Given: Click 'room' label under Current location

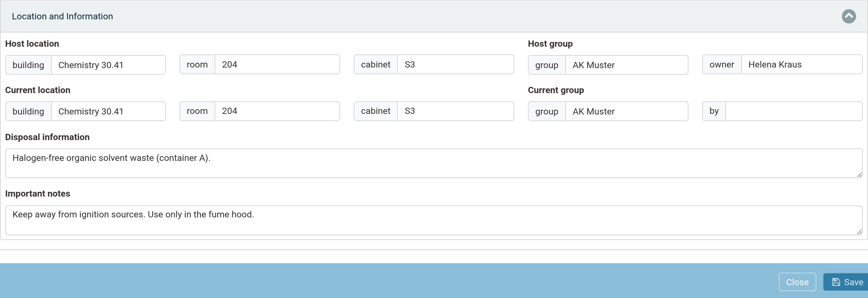Looking at the screenshot, I should click(197, 111).
